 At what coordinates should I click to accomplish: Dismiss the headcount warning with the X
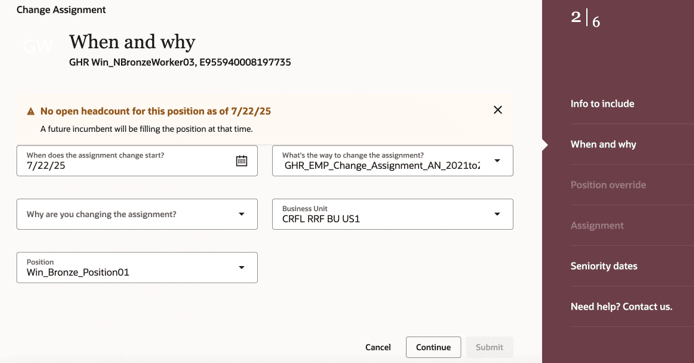[x=497, y=110]
